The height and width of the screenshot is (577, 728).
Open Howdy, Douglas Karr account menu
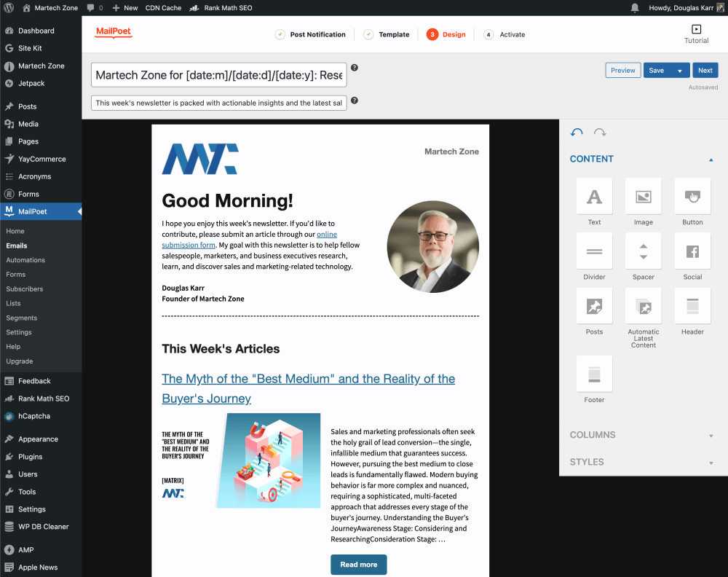687,7
